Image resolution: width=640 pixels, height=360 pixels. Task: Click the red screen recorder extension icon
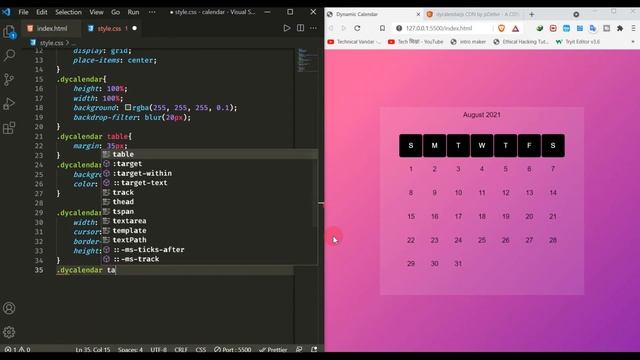[553, 28]
